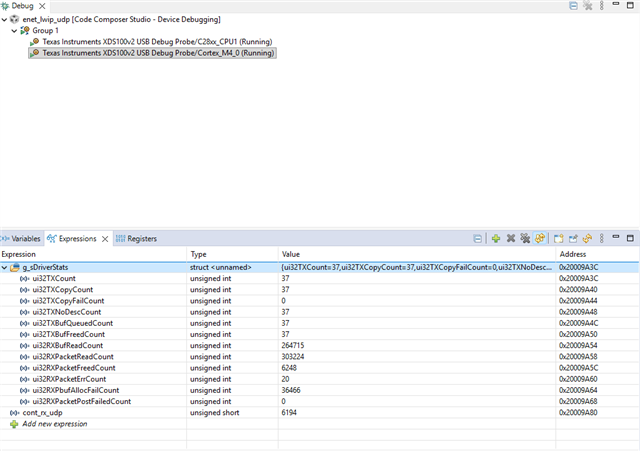Viewport: 640px width, 451px height.
Task: Close the Debug tab
Action: 42,6
